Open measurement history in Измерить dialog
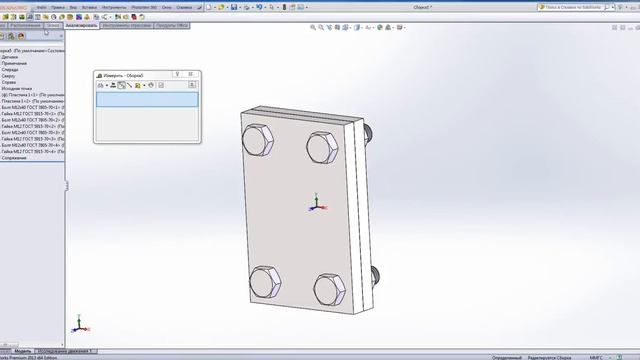 pyautogui.click(x=151, y=85)
